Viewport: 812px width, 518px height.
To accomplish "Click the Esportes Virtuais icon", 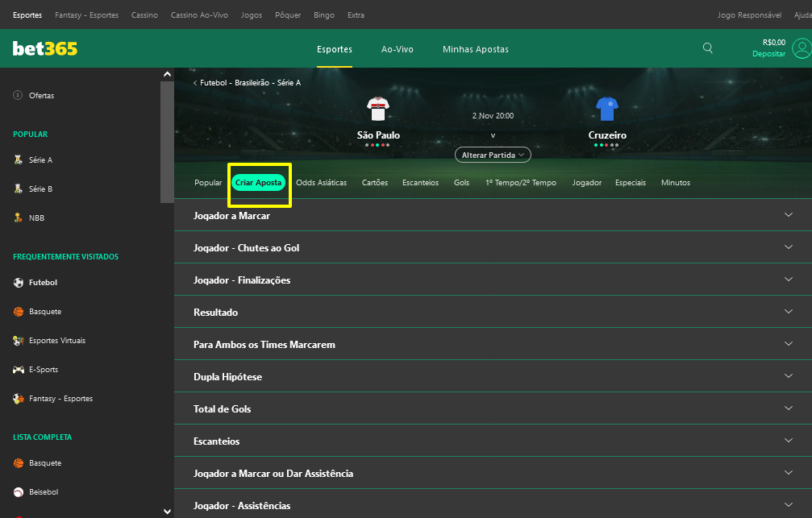I will (x=19, y=341).
